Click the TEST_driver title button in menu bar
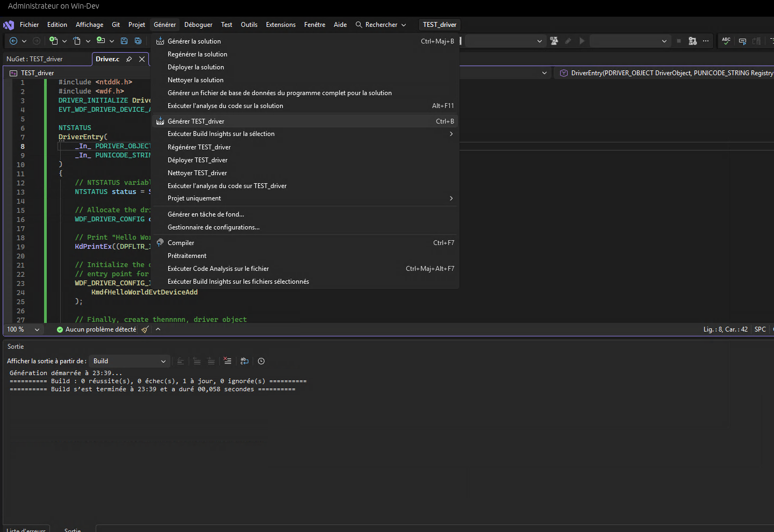774x532 pixels. 440,25
